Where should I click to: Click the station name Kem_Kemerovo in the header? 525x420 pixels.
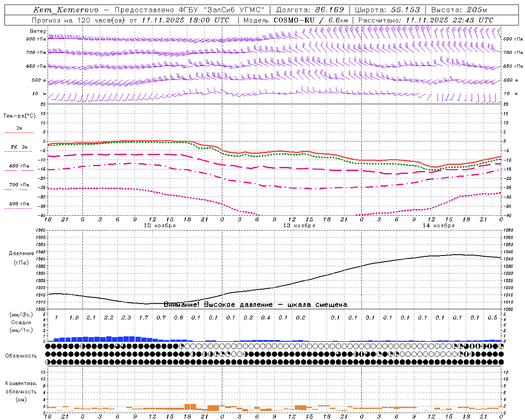pos(66,10)
